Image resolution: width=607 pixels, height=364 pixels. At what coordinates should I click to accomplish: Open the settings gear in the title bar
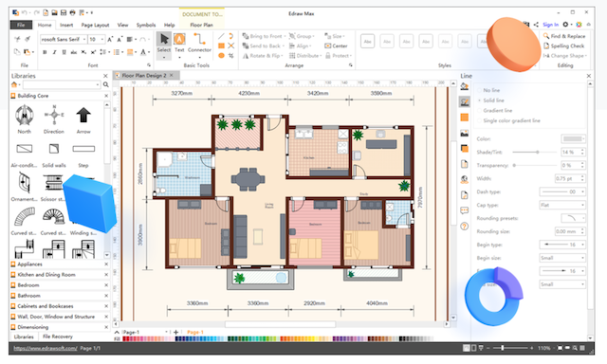click(x=565, y=25)
